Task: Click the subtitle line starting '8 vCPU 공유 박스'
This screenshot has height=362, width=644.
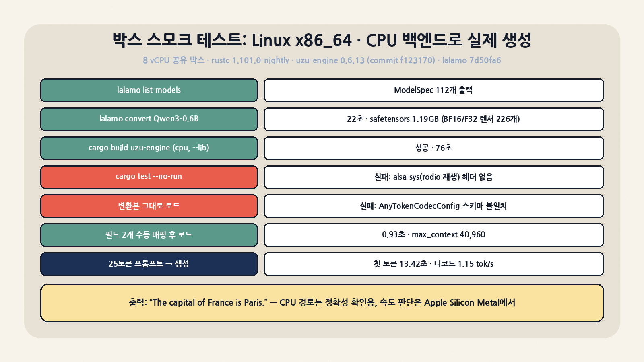Action: click(x=322, y=60)
